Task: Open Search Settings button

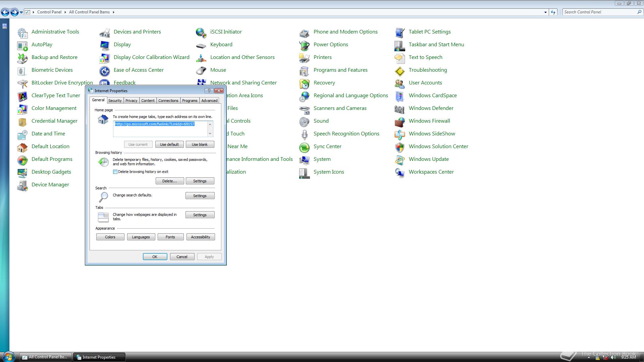Action: (200, 196)
